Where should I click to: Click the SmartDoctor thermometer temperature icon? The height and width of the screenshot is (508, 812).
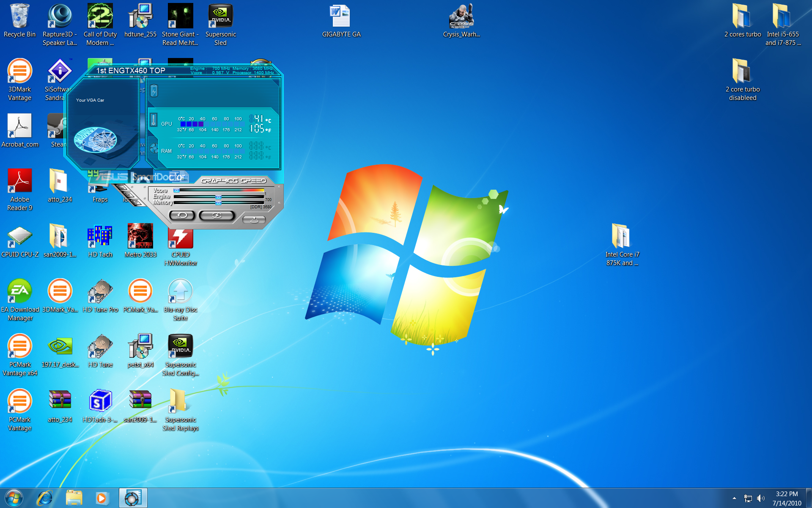pyautogui.click(x=154, y=120)
